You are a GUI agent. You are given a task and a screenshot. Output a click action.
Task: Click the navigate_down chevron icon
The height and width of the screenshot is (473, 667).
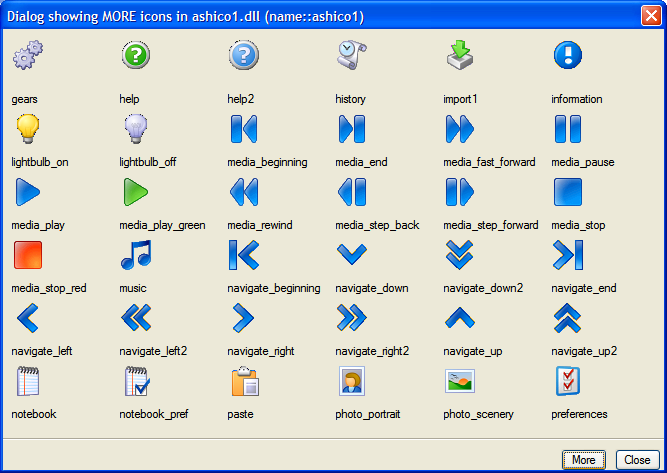351,255
